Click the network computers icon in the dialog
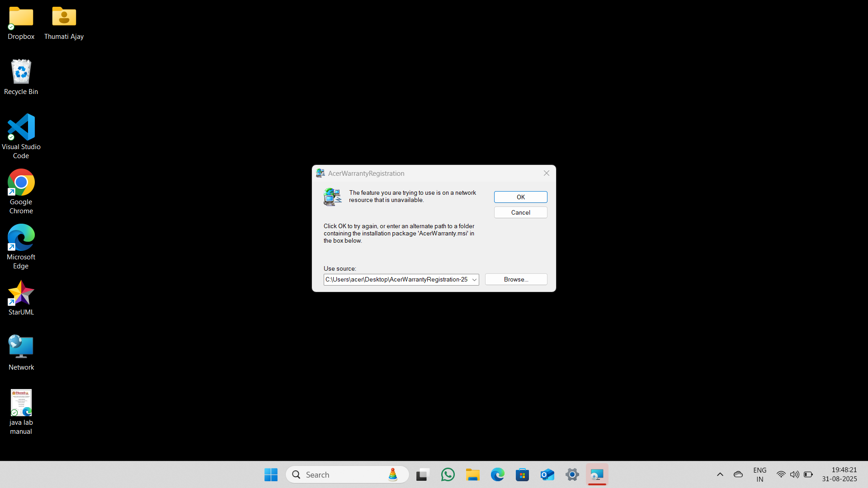 point(333,197)
